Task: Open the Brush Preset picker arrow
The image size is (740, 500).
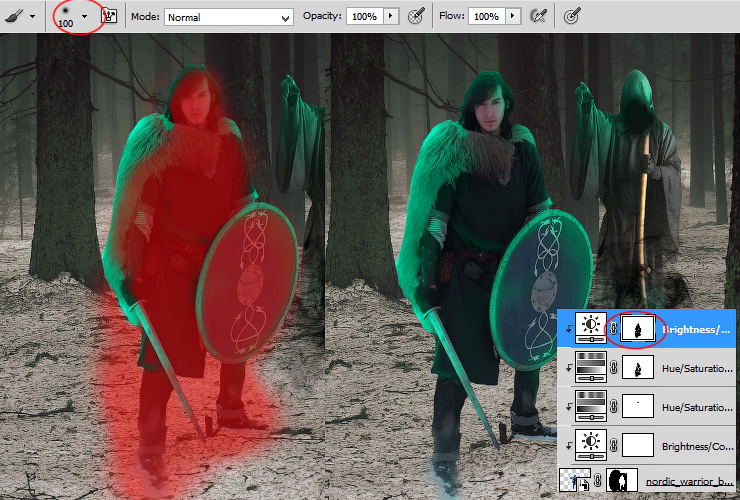Action: pos(84,17)
